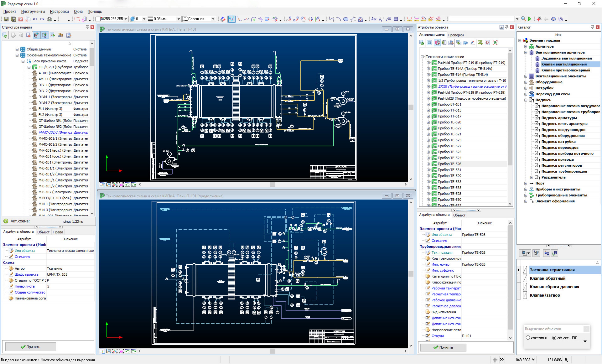
Task: Select the 'объекты PID' radio button
Action: [x=554, y=338]
